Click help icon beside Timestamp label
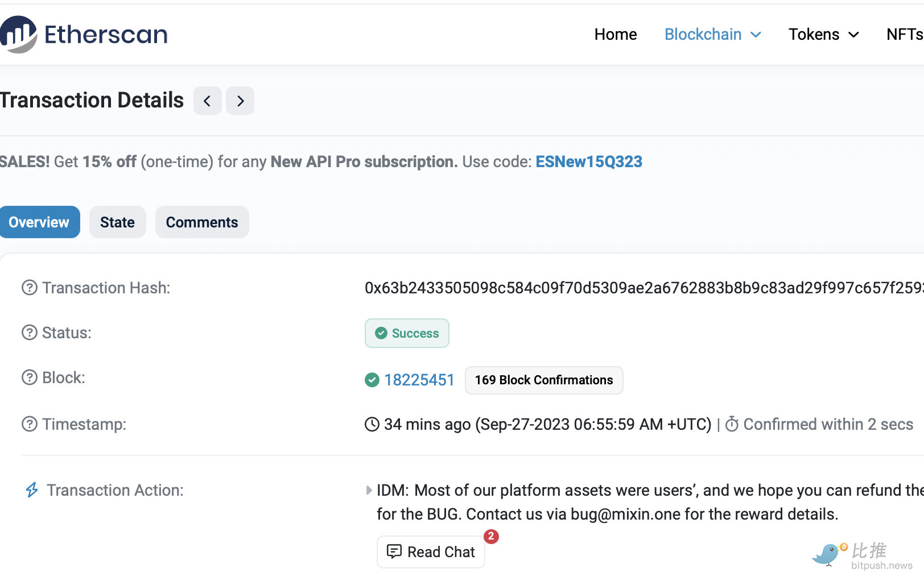Screen dimensions: 924x581 click(30, 424)
